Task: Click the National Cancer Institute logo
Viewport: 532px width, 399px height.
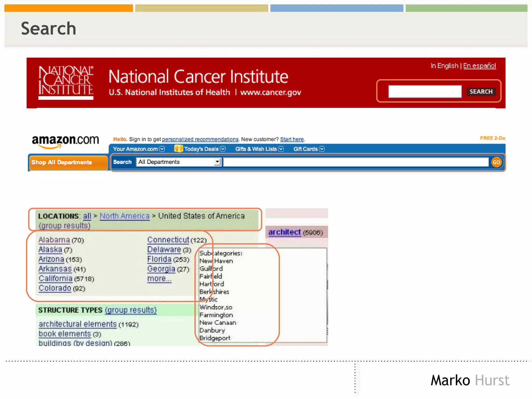Action: (66, 82)
